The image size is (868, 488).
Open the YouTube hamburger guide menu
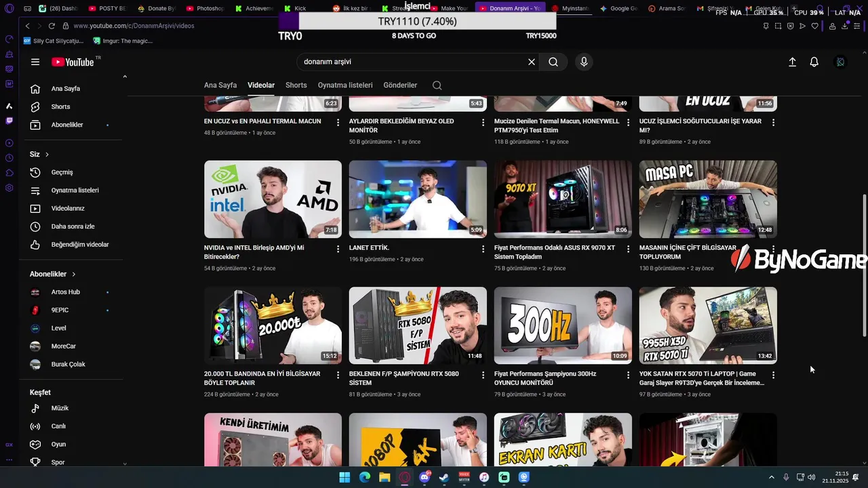point(35,62)
